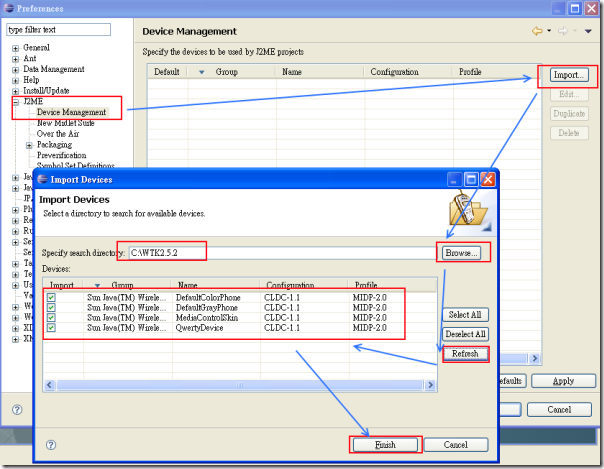Collapse the J2ME tree node

[x=15, y=102]
